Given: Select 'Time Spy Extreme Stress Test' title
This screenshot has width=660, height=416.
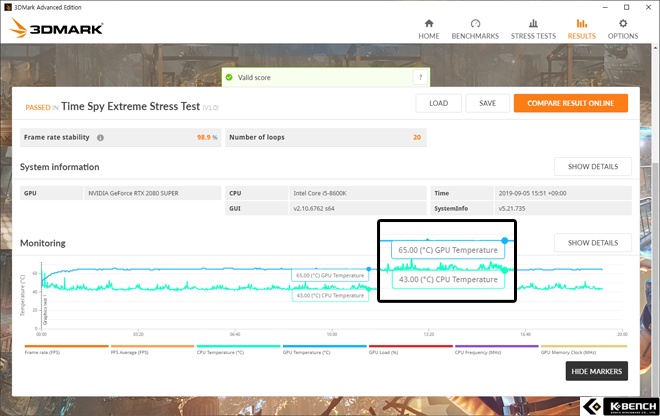Looking at the screenshot, I should 130,107.
